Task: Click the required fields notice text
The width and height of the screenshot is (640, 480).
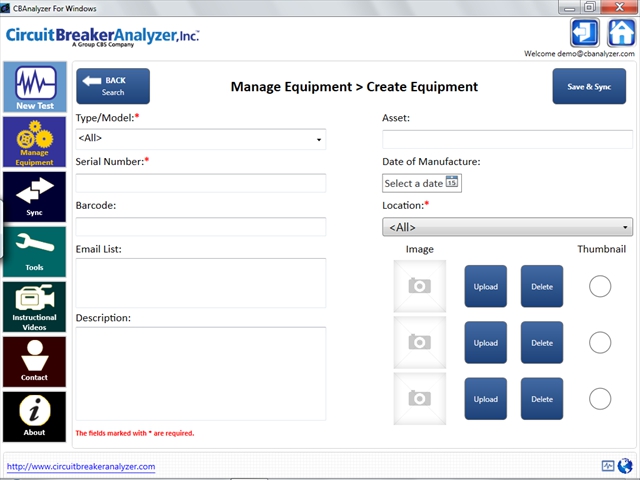Action: point(135,433)
